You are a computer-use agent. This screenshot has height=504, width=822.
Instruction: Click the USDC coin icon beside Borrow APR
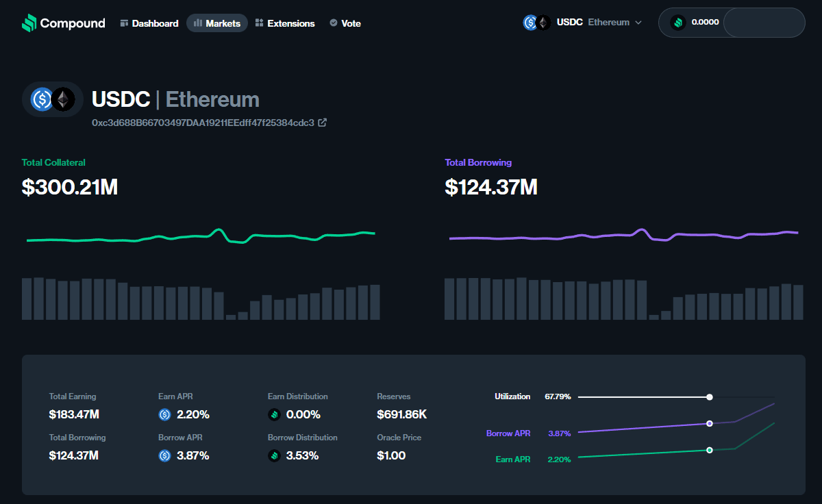[x=164, y=455]
